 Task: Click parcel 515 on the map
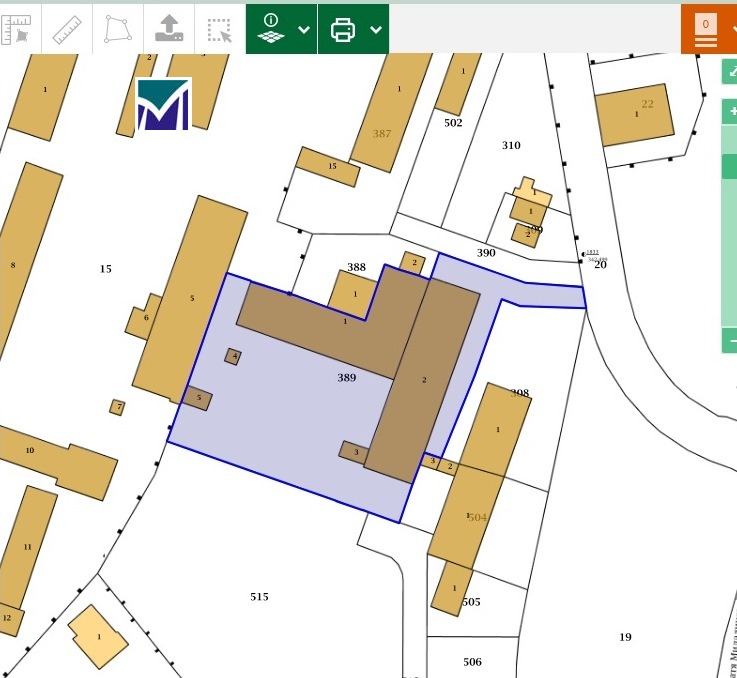259,597
